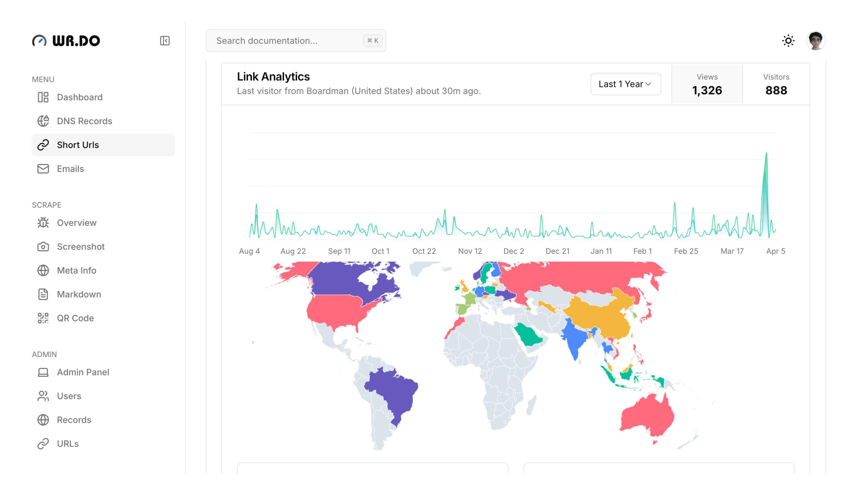868x495 pixels.
Task: Open the Dashboard page
Action: (x=80, y=97)
